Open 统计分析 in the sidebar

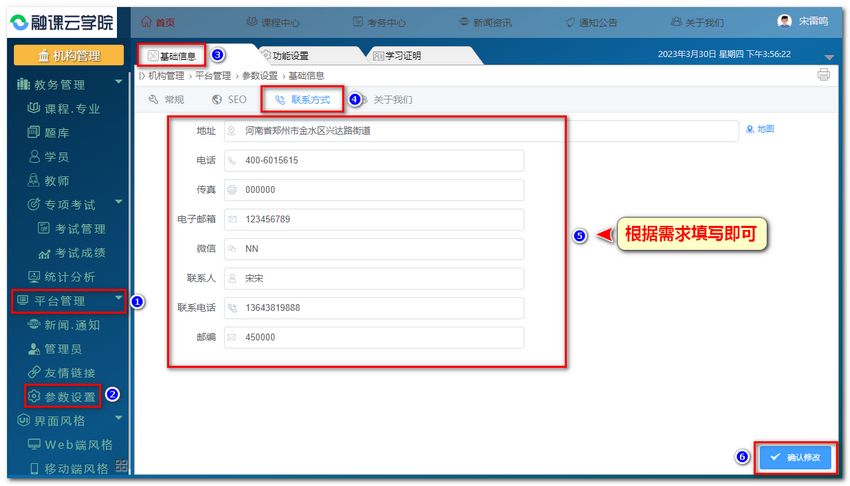tap(69, 277)
